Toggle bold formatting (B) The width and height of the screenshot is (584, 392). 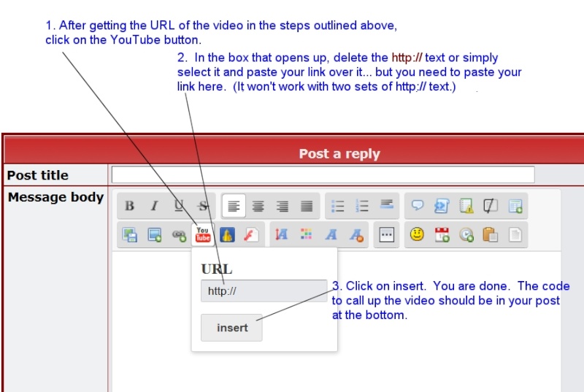coord(129,206)
